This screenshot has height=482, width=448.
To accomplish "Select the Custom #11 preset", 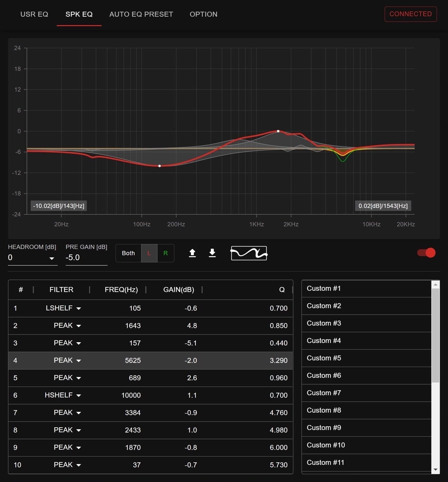I will [x=366, y=463].
